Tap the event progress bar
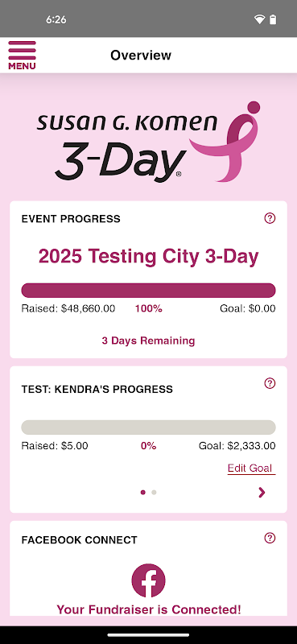 coord(148,290)
